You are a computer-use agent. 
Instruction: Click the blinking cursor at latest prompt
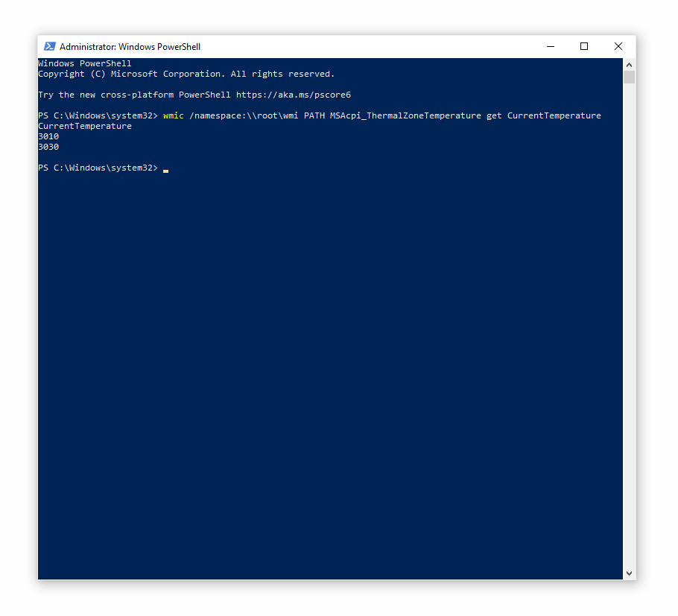click(165, 169)
